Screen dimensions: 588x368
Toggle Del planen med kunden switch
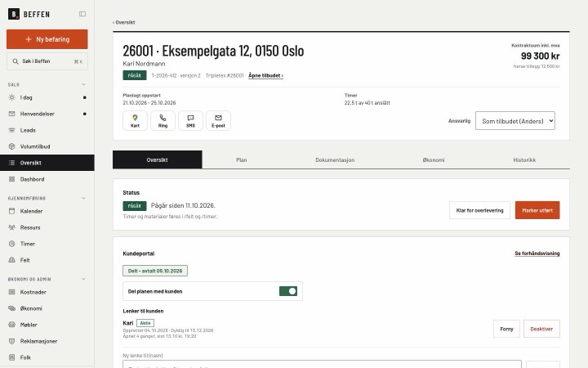[x=288, y=291]
